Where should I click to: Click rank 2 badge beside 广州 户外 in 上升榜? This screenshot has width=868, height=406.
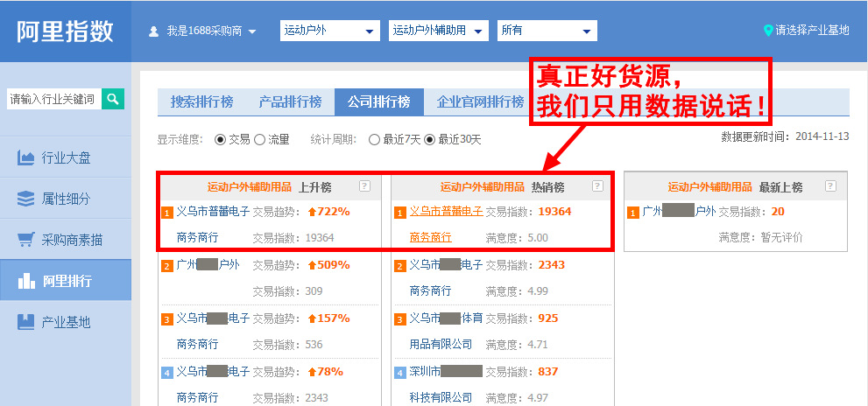click(x=167, y=267)
